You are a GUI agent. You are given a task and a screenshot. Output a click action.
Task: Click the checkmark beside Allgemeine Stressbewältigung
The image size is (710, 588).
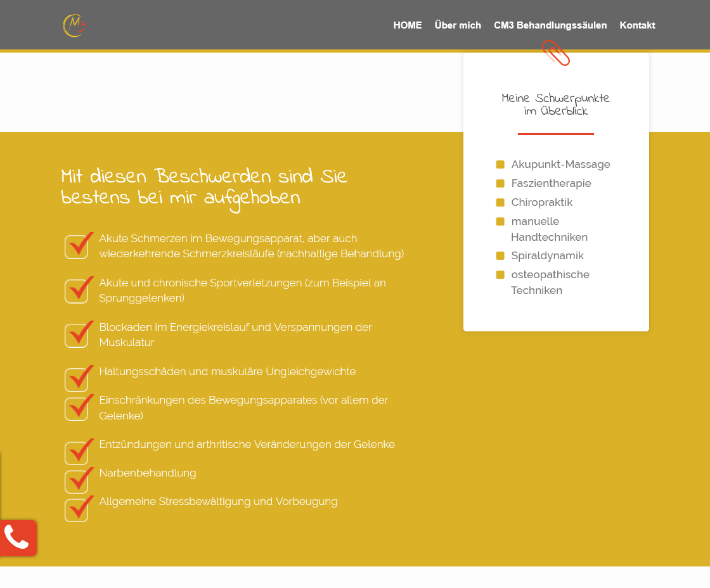point(78,509)
